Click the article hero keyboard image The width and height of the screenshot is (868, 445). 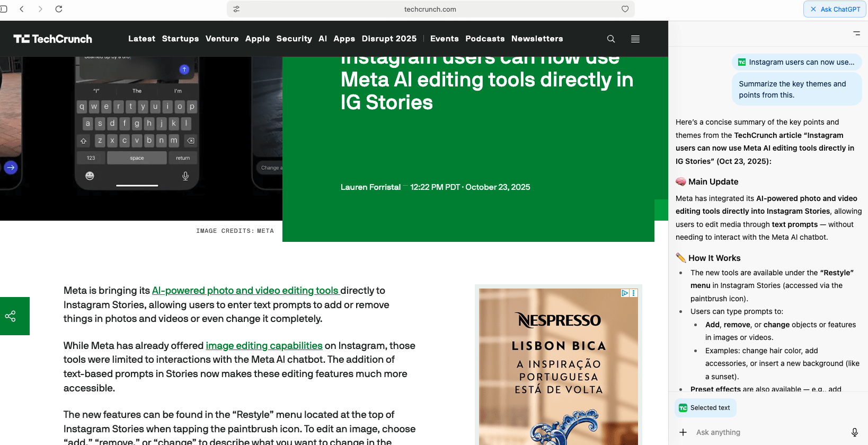click(x=141, y=138)
